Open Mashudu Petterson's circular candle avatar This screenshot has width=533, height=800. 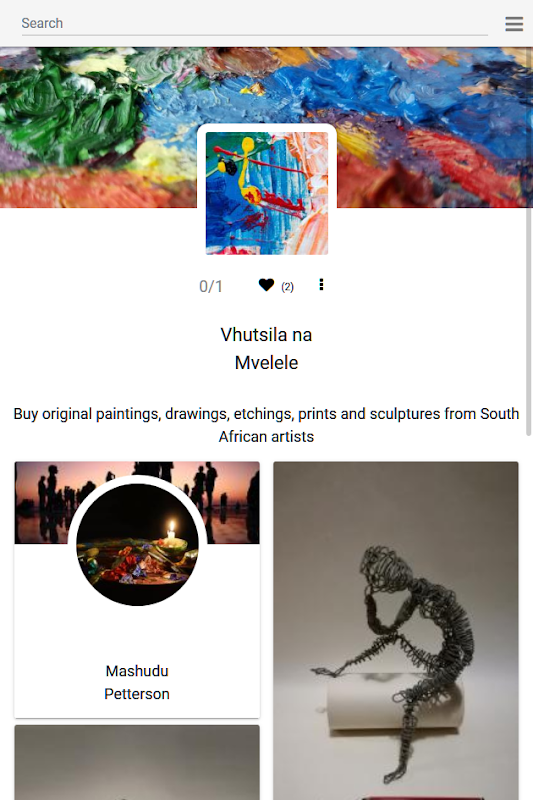(137, 544)
